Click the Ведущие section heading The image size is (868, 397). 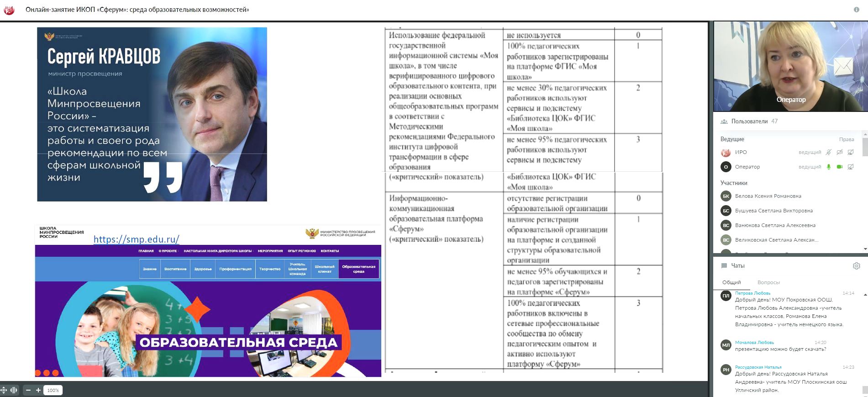[x=732, y=139]
